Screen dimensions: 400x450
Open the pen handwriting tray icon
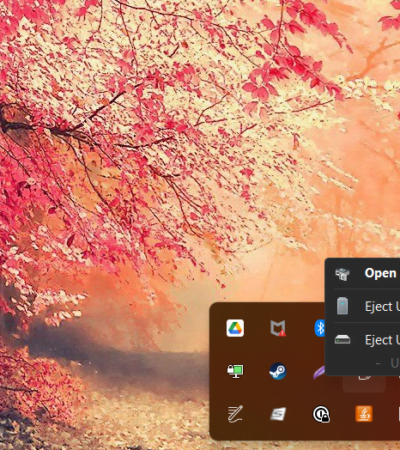pyautogui.click(x=235, y=414)
